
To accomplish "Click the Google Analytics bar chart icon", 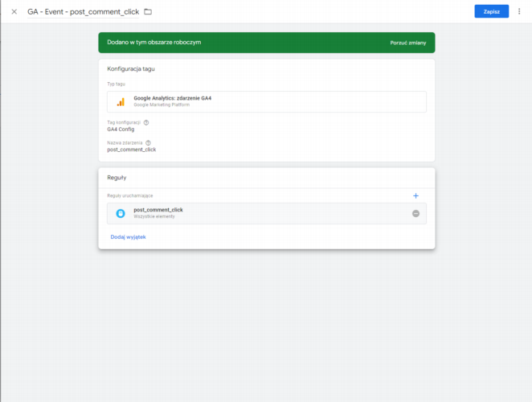I will pyautogui.click(x=121, y=101).
